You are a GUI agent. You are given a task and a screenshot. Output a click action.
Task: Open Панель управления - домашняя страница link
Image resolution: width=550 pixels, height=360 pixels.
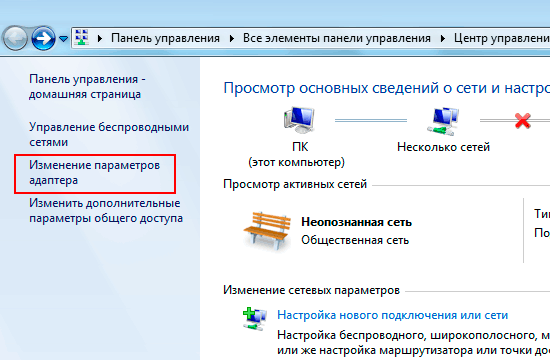tap(87, 87)
